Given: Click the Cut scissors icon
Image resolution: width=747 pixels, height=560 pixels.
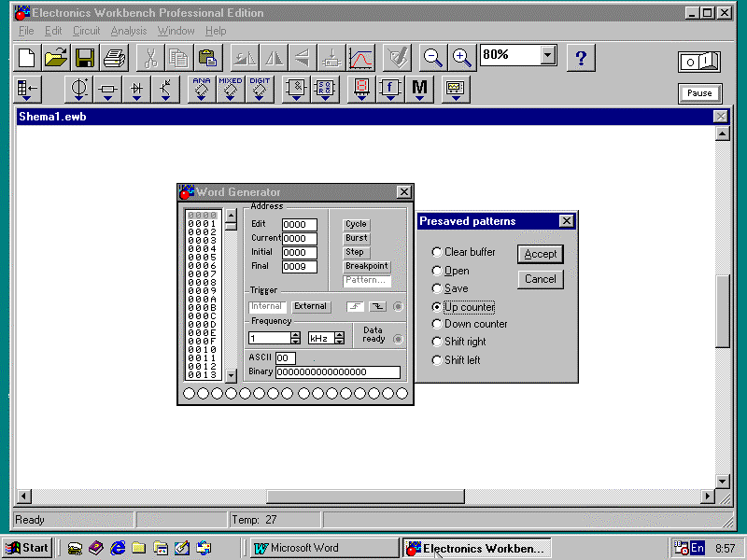Looking at the screenshot, I should pos(150,58).
